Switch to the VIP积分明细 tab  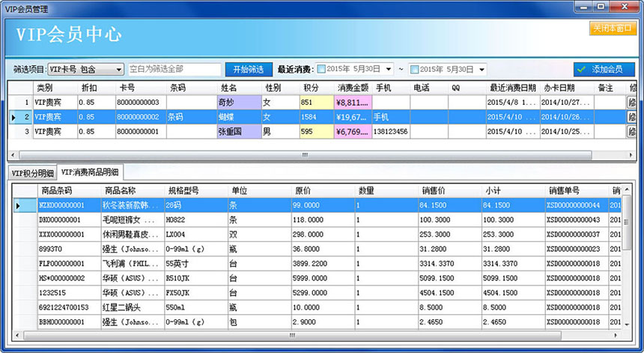click(x=33, y=172)
